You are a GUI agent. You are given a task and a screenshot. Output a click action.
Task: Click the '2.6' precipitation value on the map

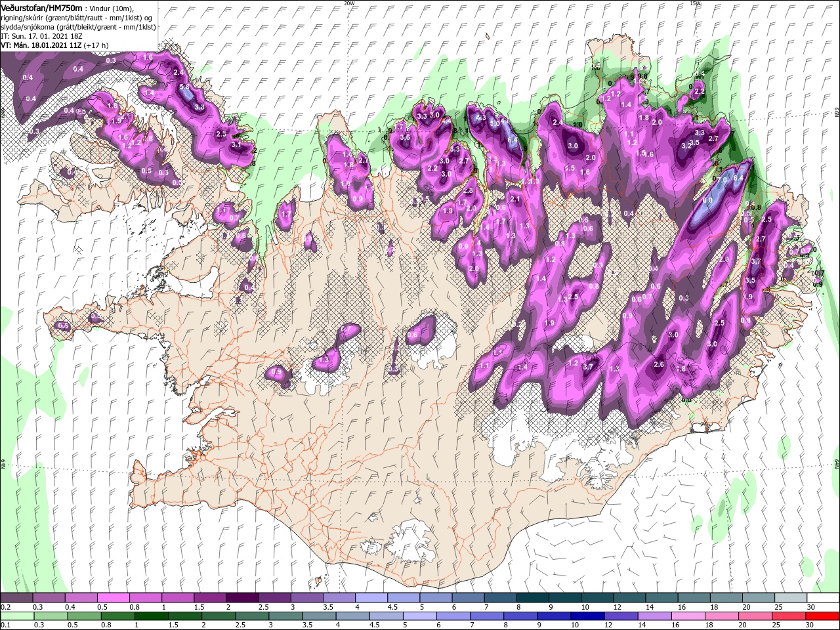pyautogui.click(x=659, y=364)
